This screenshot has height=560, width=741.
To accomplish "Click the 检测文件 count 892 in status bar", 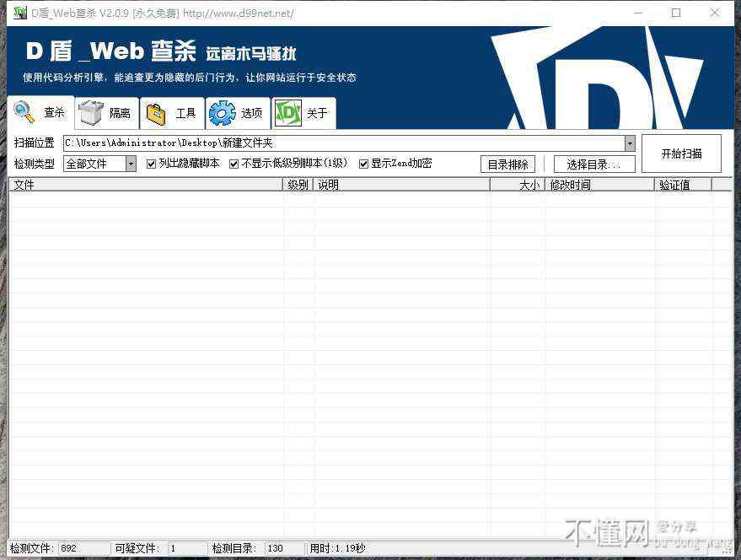I will click(x=84, y=549).
